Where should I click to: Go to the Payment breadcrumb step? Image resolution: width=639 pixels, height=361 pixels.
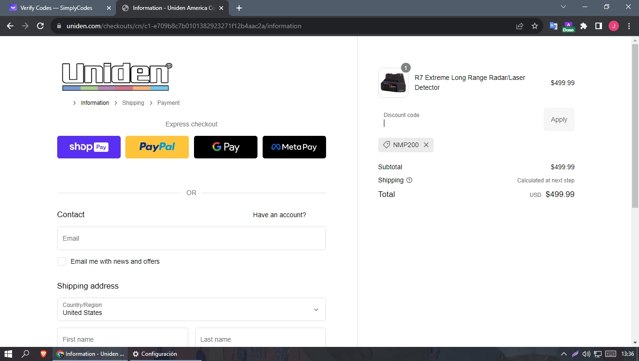[x=168, y=103]
